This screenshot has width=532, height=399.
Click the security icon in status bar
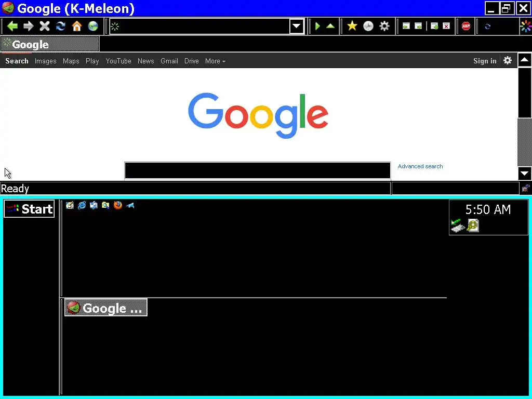tap(526, 188)
